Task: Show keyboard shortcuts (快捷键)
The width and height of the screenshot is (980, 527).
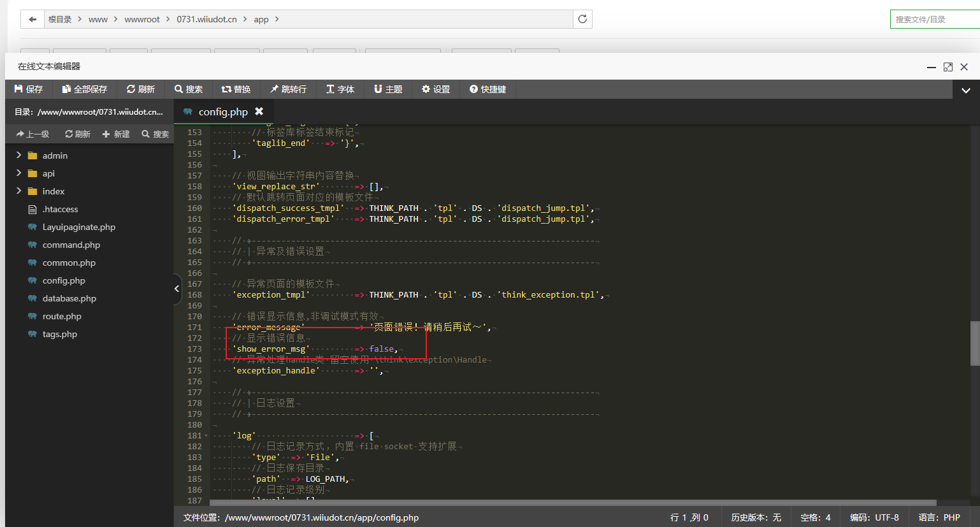Action: click(x=487, y=89)
